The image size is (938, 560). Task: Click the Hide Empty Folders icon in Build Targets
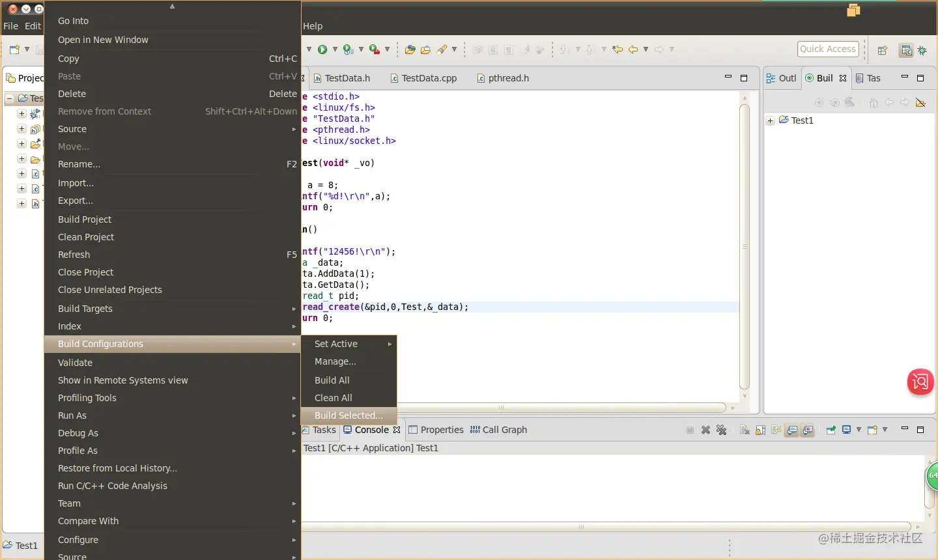[x=920, y=102]
